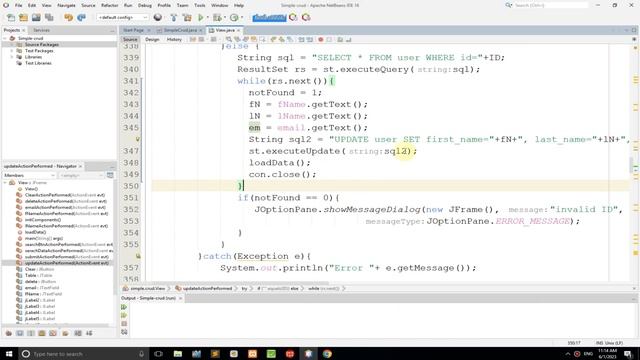Click updateActionPerformed in the breadcrumb bar

tap(207, 289)
